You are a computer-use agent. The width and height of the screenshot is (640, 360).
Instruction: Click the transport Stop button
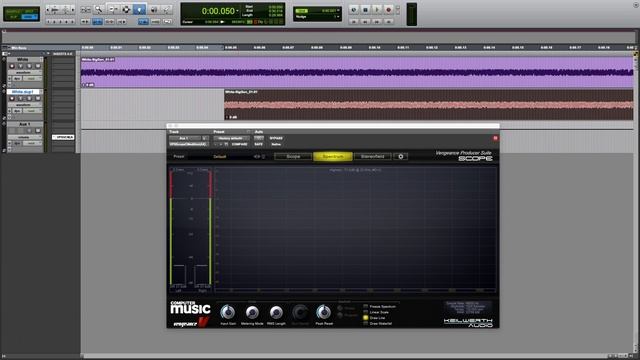(x=365, y=9)
